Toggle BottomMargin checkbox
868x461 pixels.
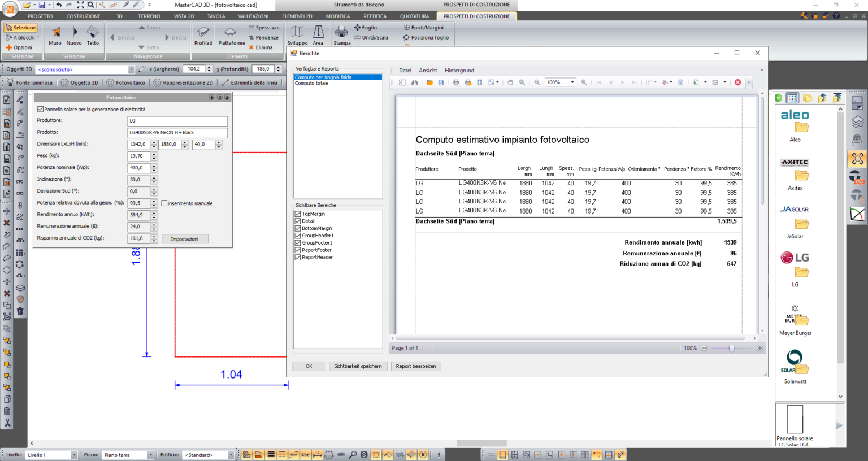pos(298,228)
